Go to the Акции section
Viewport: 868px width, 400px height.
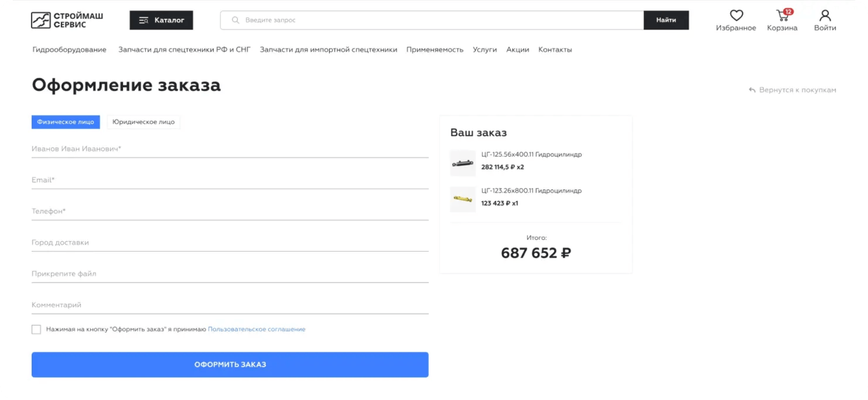coord(518,49)
